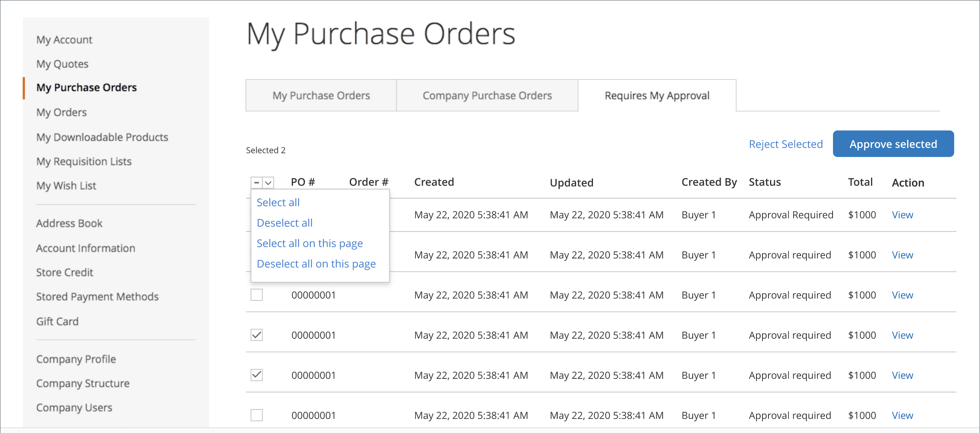Switch to the My Purchase Orders tab
The width and height of the screenshot is (980, 433).
(321, 95)
